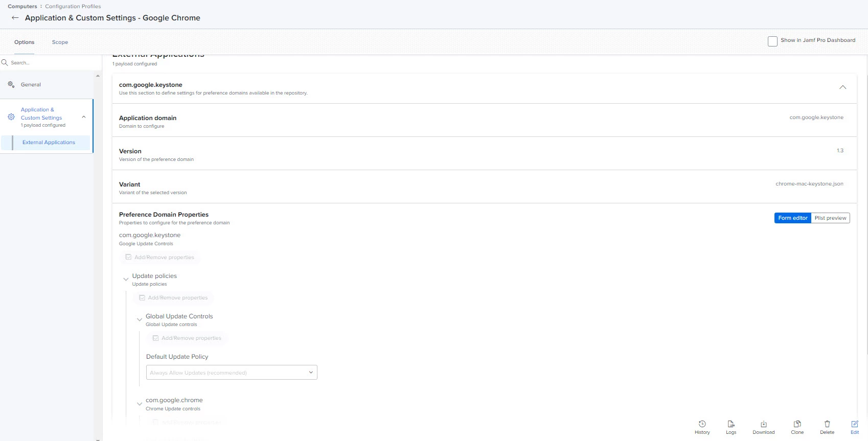The image size is (868, 441).
Task: Click the Delete trash icon
Action: [x=827, y=424]
